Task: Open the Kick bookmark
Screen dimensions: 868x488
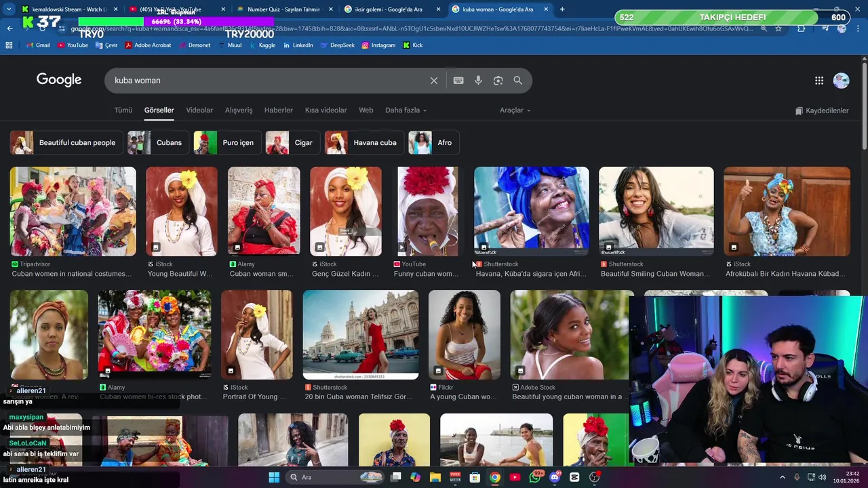Action: tap(413, 45)
